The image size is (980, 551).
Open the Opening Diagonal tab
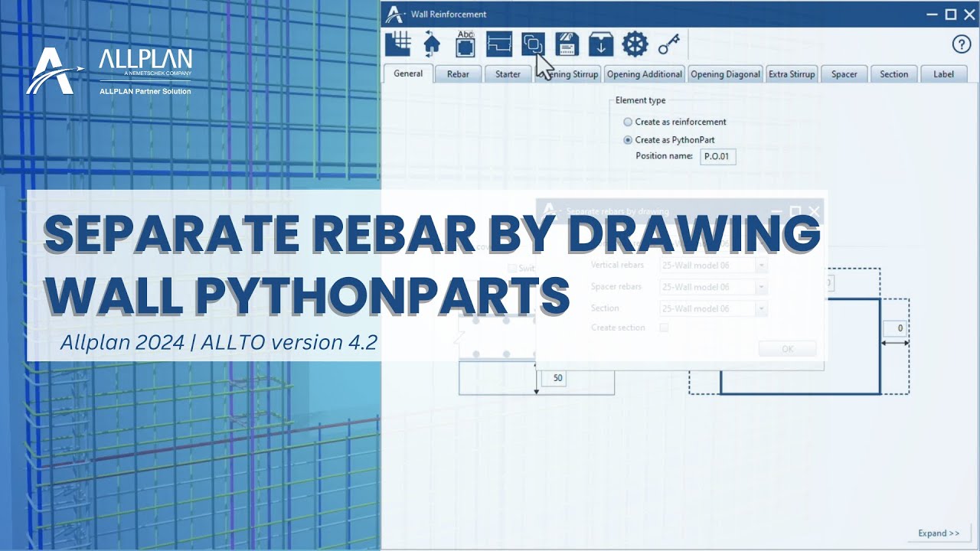pos(725,74)
